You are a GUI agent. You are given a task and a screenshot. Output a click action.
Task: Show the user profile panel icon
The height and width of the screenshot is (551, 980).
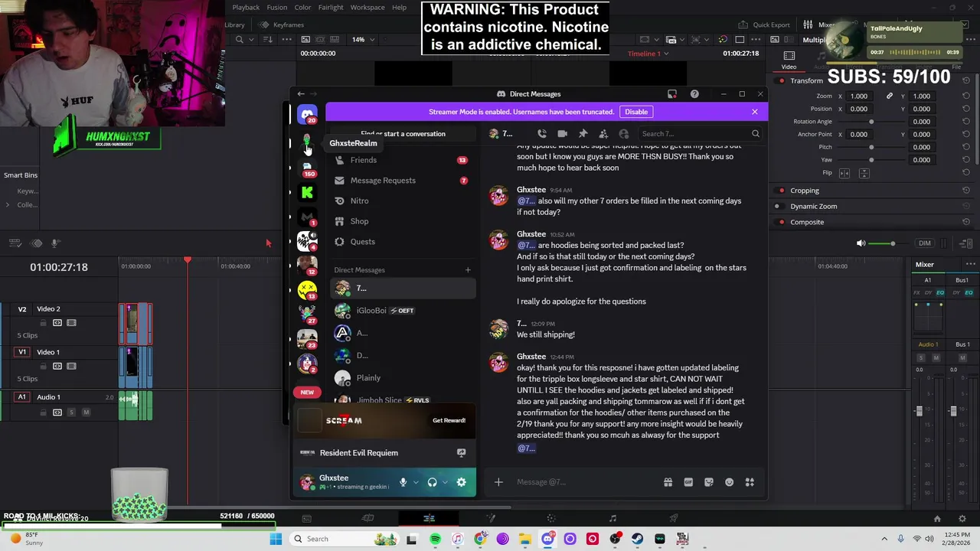click(x=623, y=134)
